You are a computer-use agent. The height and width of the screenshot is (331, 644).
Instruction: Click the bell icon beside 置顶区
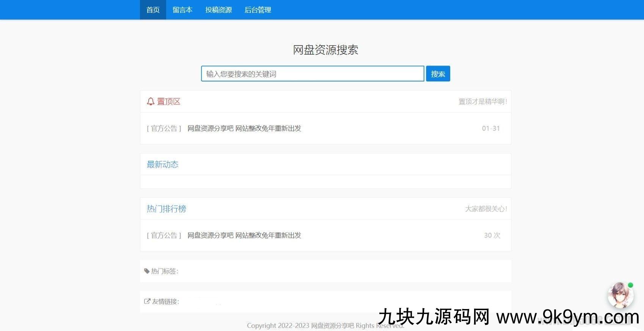151,101
